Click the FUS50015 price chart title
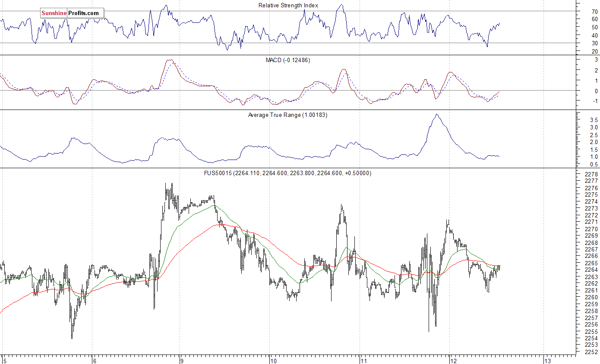This screenshot has height=364, width=600. (288, 173)
